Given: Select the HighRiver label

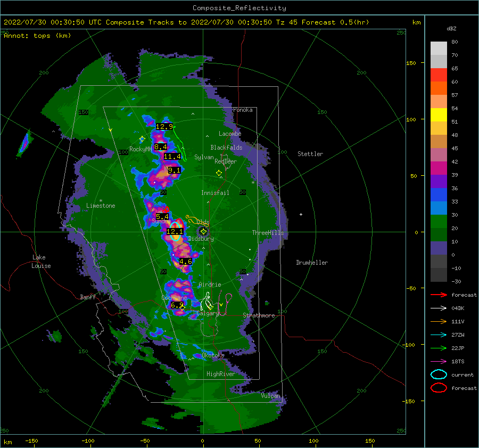Looking at the screenshot, I should [220, 374].
